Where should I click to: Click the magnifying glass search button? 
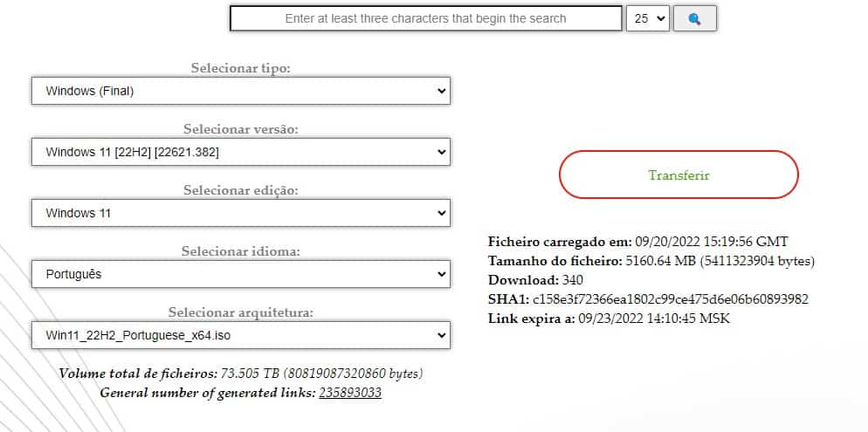tap(695, 18)
